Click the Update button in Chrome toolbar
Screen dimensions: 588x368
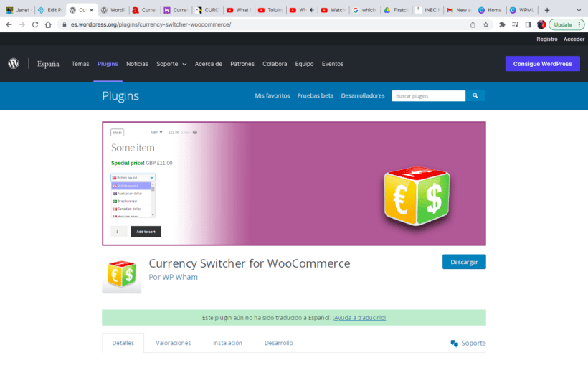566,24
